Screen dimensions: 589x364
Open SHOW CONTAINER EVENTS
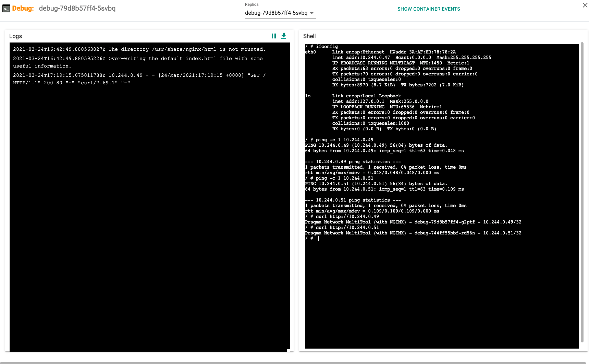pyautogui.click(x=429, y=9)
